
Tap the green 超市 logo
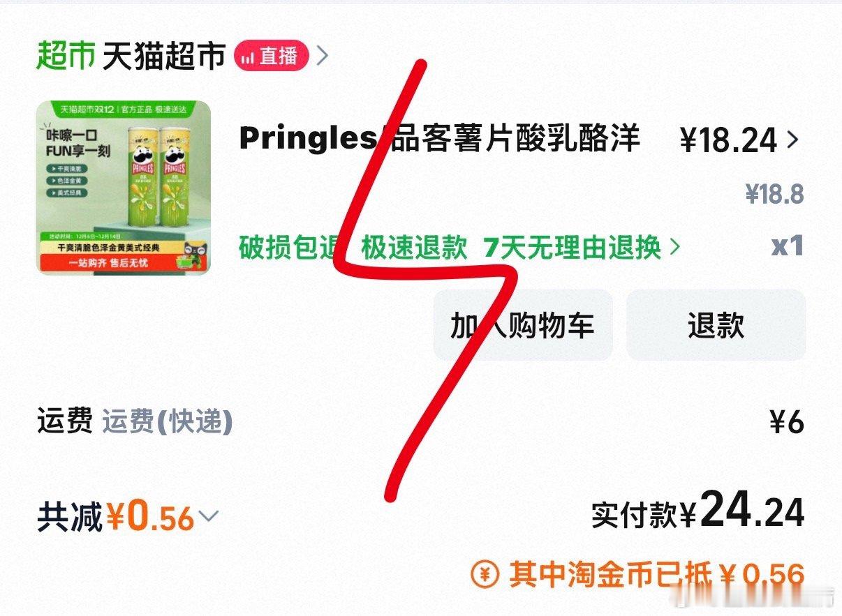(x=66, y=56)
